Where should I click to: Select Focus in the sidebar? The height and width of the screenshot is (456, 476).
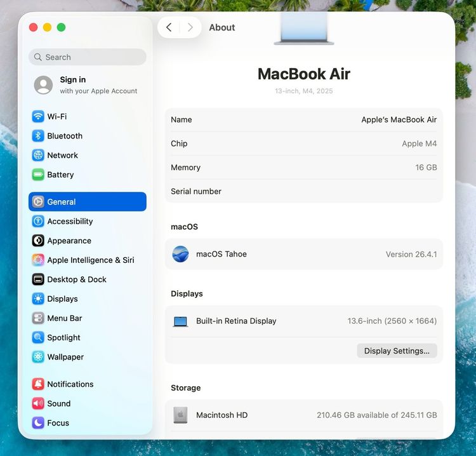coord(88,423)
